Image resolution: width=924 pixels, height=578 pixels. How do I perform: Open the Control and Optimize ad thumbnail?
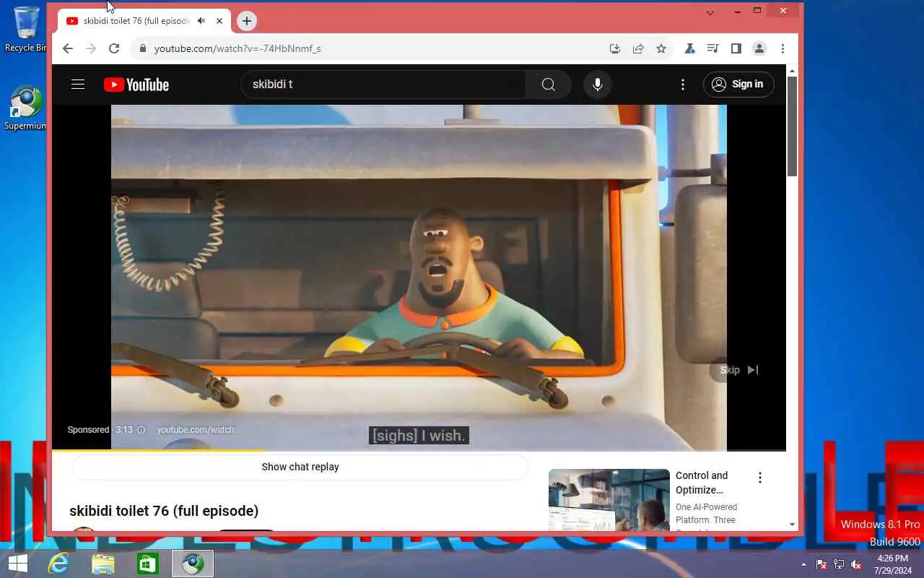pyautogui.click(x=609, y=500)
